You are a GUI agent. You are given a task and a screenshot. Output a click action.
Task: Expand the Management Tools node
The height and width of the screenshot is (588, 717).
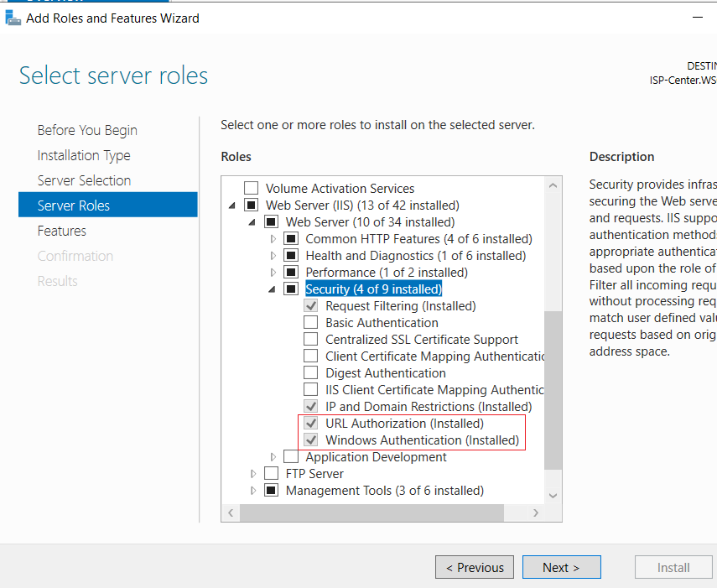pyautogui.click(x=253, y=491)
